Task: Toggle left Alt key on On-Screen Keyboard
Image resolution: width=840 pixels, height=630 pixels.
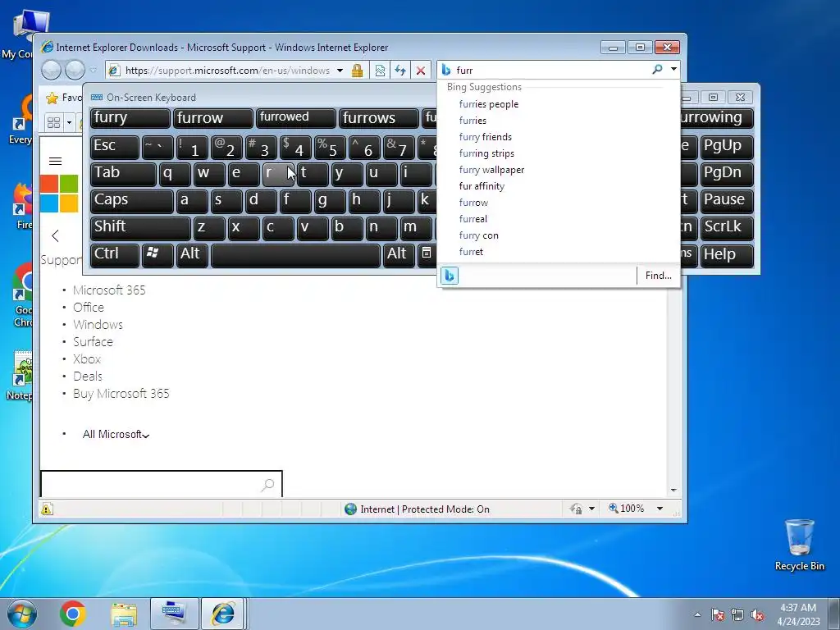Action: pos(192,254)
